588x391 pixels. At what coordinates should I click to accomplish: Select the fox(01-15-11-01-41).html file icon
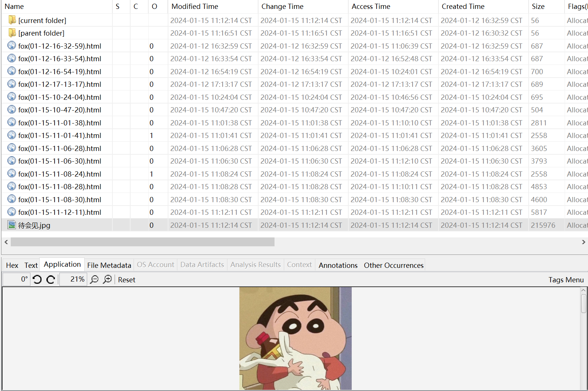pos(12,135)
